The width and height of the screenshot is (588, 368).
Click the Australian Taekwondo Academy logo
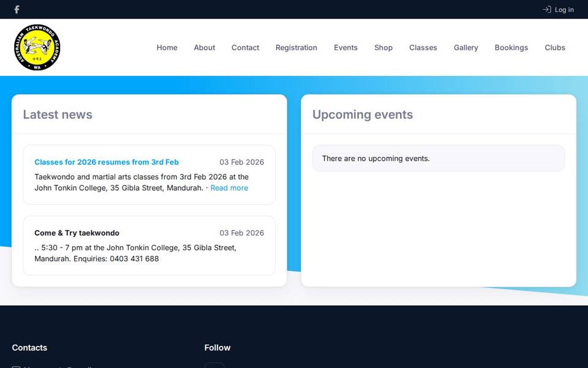point(37,47)
